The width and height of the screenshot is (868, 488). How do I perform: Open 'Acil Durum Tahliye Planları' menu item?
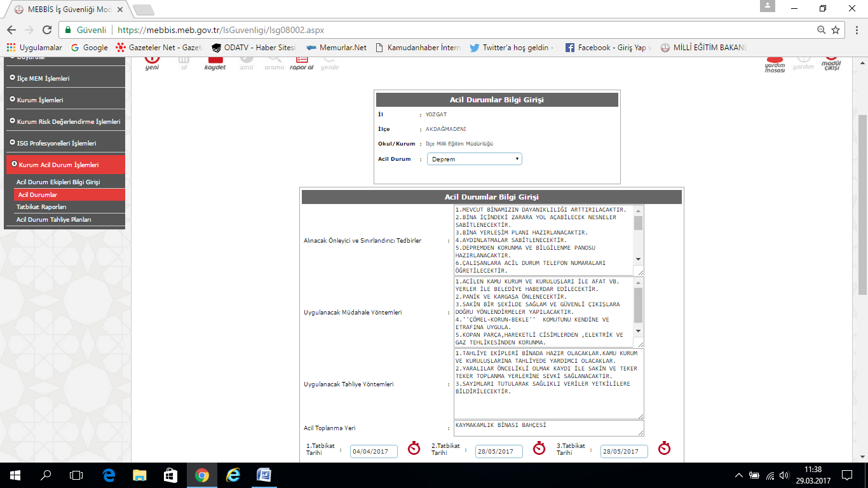click(54, 220)
